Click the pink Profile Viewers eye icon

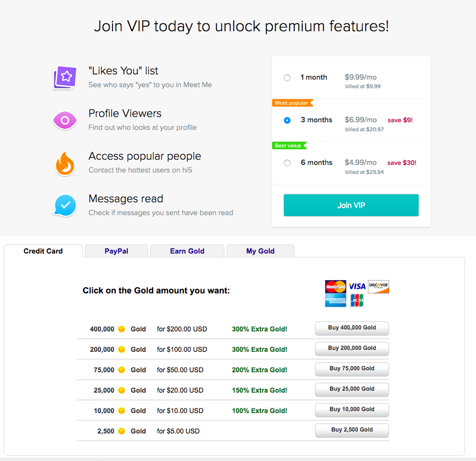65,120
